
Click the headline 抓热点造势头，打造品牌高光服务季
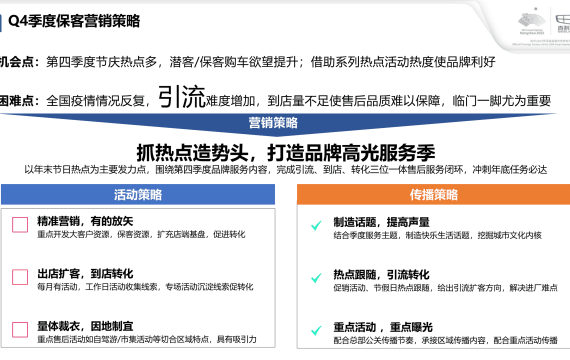tap(286, 152)
